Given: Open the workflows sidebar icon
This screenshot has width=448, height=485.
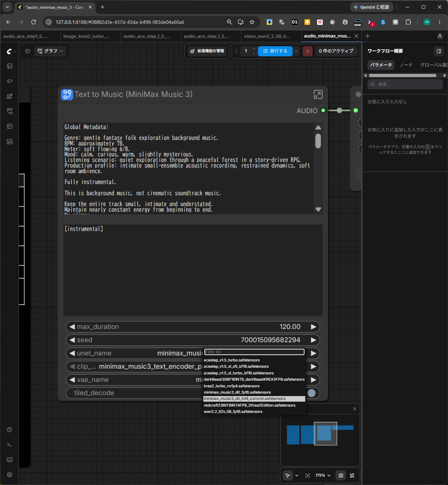Looking at the screenshot, I should coord(9,111).
